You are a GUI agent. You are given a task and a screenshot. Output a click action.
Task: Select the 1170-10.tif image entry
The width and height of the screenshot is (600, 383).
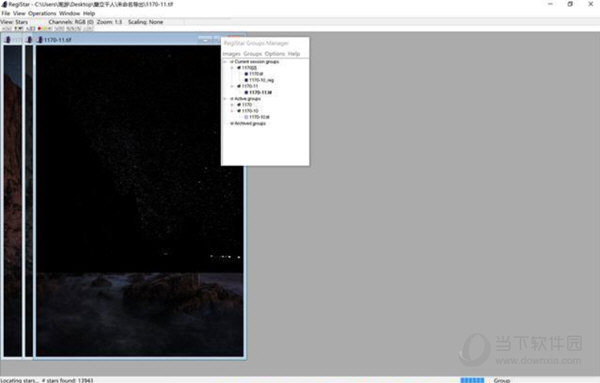[259, 117]
